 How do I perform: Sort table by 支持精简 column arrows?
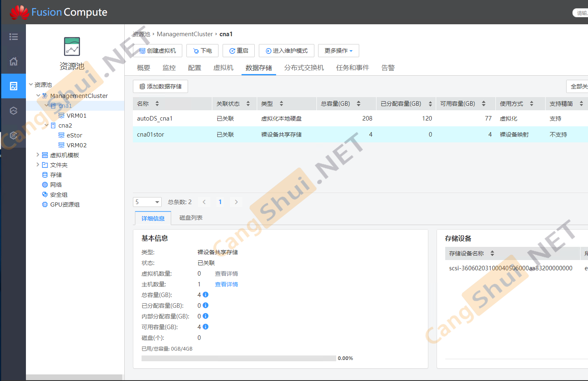(581, 104)
